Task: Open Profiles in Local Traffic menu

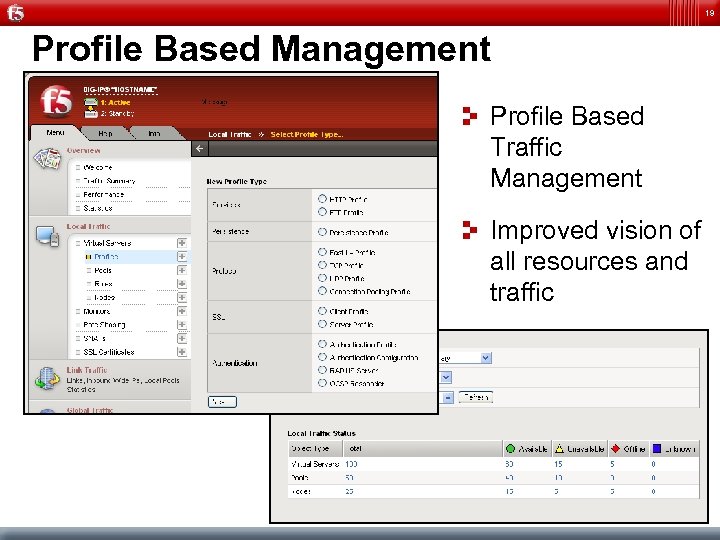Action: pos(106,256)
